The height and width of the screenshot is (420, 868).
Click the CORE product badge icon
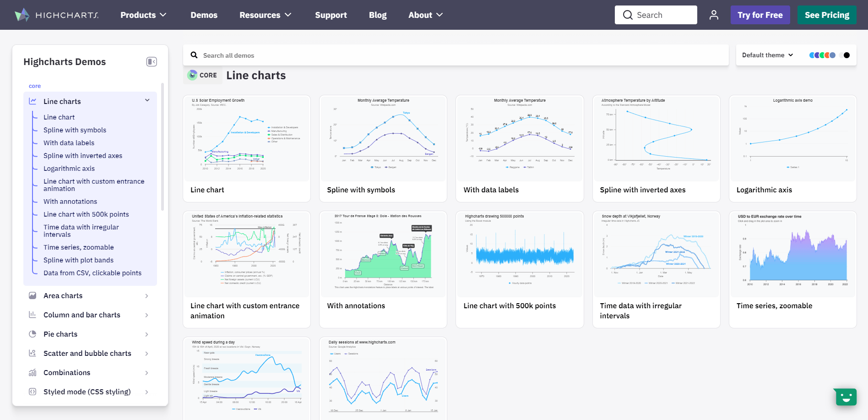point(192,75)
